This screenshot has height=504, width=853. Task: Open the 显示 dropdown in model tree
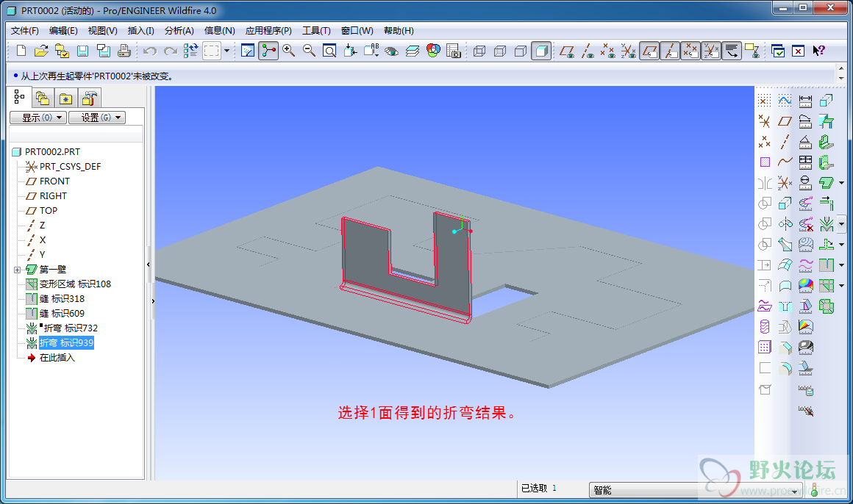[x=38, y=118]
